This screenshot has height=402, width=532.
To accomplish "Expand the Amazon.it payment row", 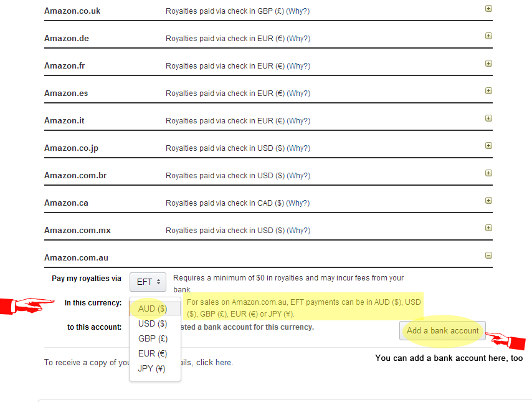I will (x=488, y=118).
